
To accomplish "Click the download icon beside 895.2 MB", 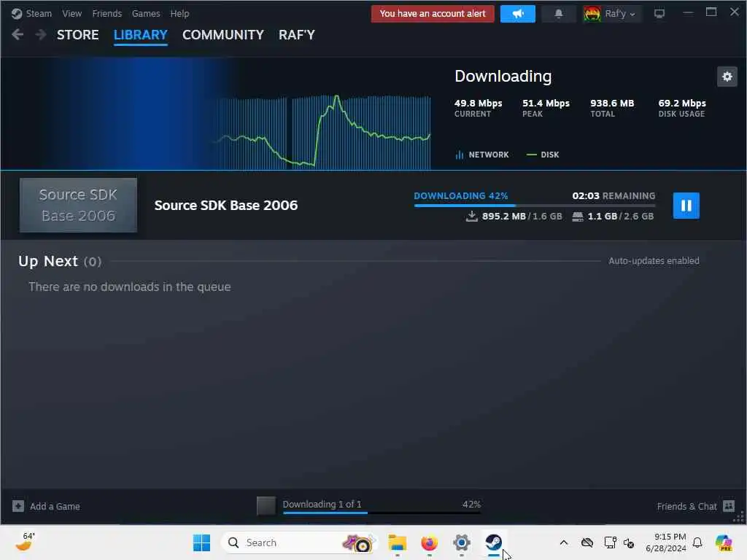I will click(471, 216).
